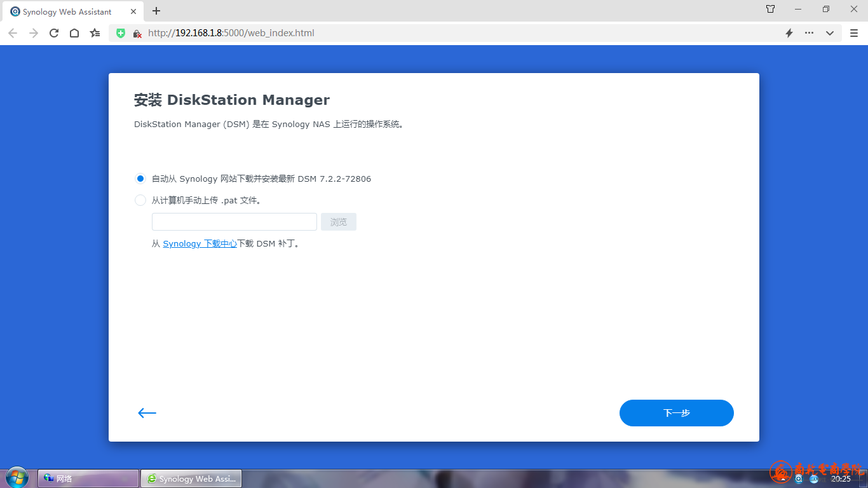Image resolution: width=868 pixels, height=488 pixels.
Task: Open a new browser tab
Action: click(156, 11)
